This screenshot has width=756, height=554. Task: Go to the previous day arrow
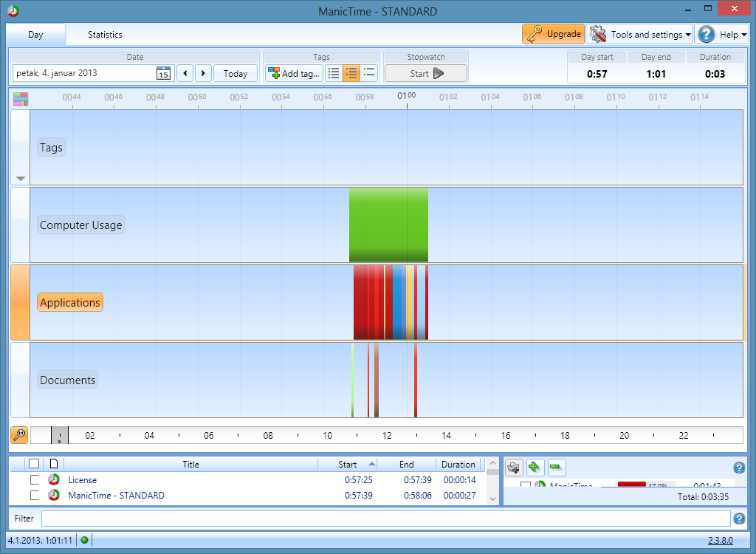[x=185, y=73]
